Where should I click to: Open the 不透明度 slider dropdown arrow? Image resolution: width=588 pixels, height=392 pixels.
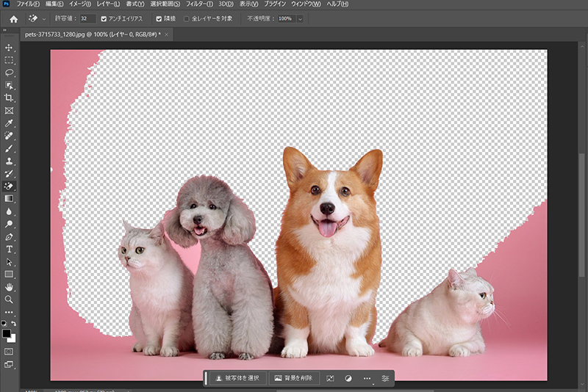click(x=300, y=19)
